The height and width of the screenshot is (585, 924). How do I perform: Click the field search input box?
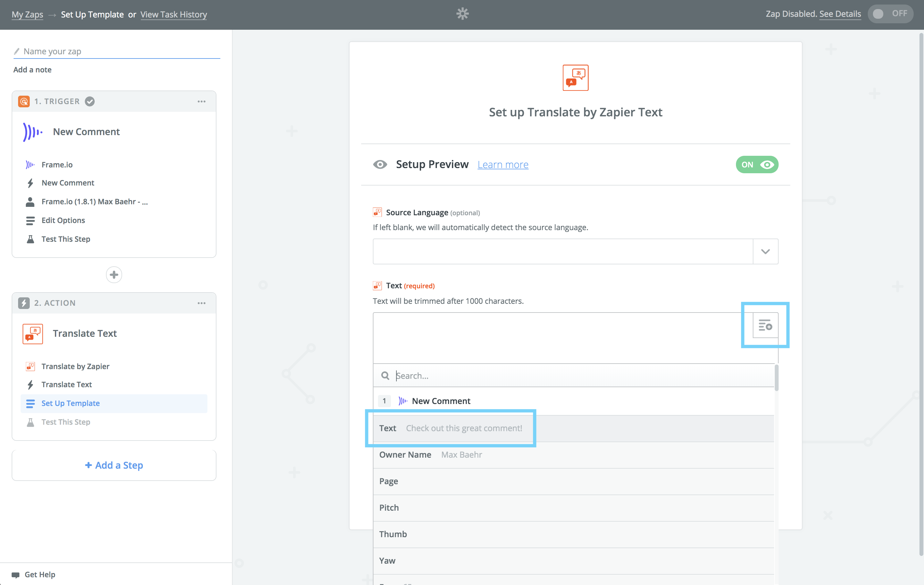[576, 376]
